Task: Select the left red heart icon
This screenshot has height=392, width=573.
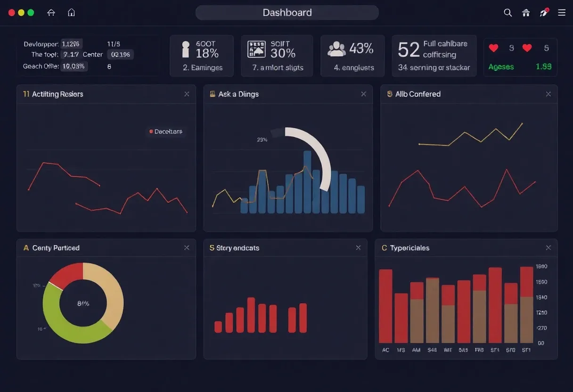Action: click(x=493, y=48)
